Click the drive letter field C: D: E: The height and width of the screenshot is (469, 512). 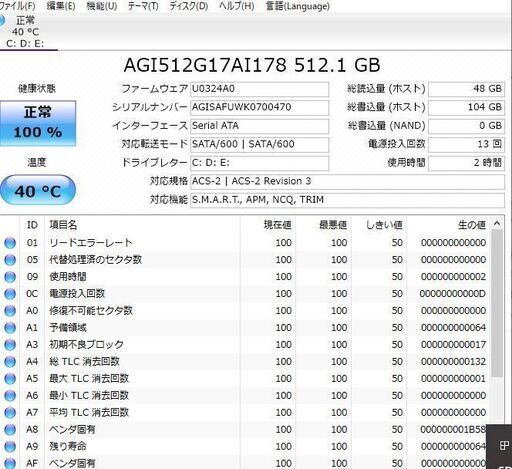coord(259,163)
